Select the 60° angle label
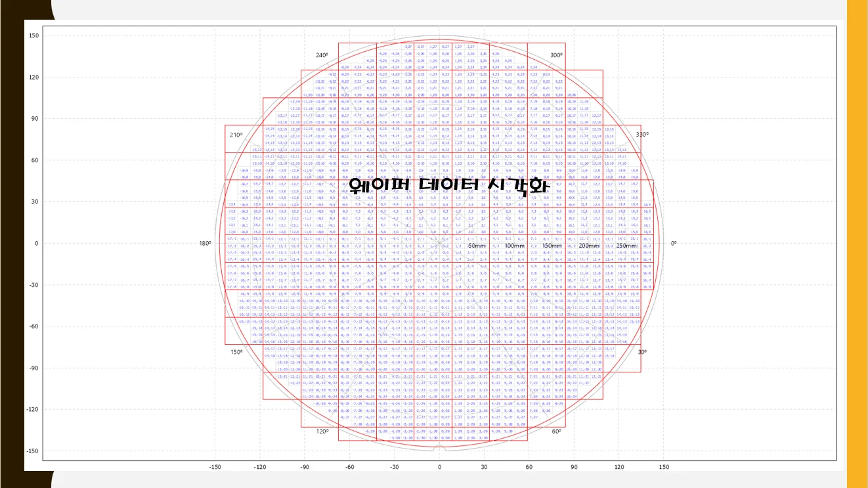 [556, 432]
